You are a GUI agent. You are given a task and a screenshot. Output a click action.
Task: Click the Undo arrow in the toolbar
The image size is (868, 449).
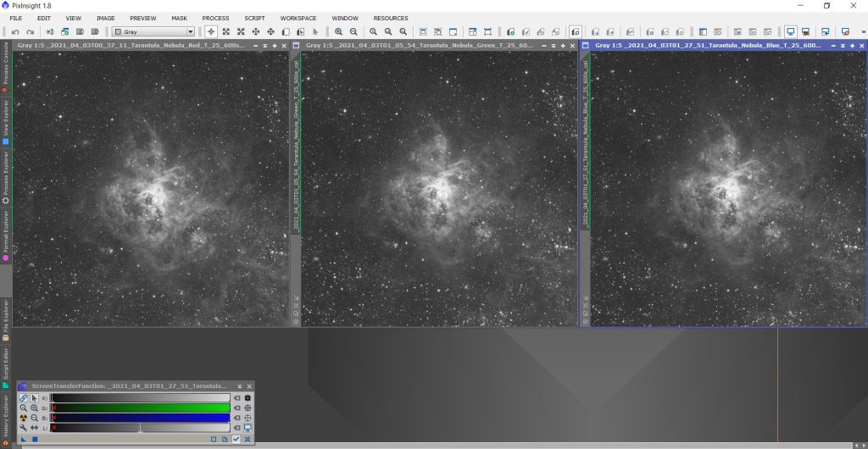[15, 32]
